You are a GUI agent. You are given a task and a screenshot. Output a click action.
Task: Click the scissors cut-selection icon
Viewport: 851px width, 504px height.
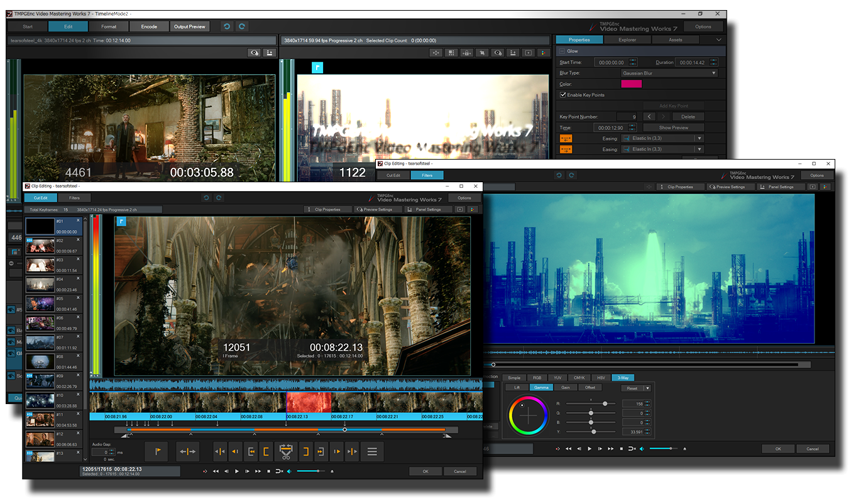(x=286, y=451)
